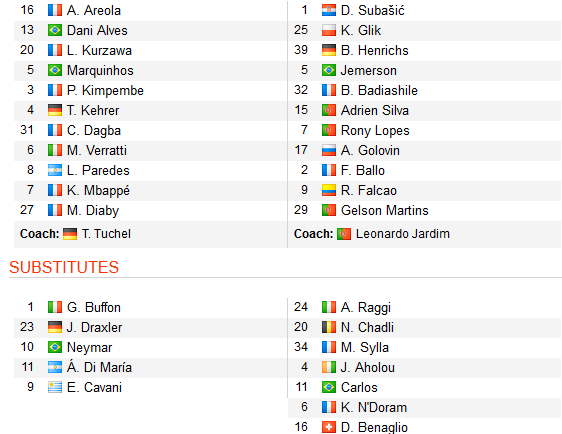
Task: Click the Colombian flag beside R. Falcao
Action: coord(329,190)
